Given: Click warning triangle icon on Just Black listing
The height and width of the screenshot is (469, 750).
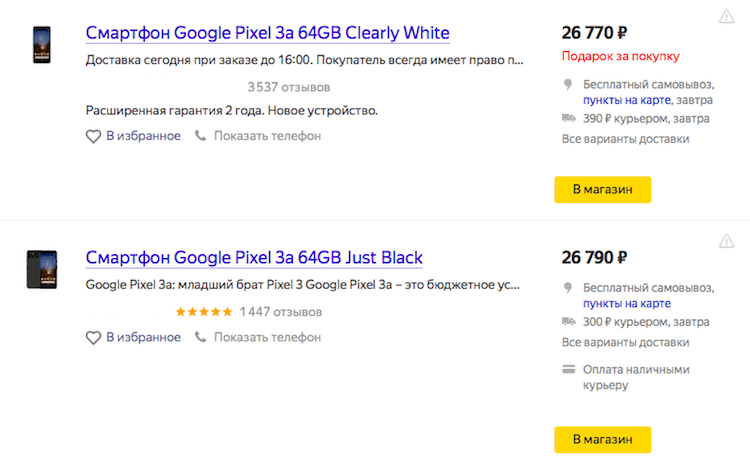Looking at the screenshot, I should [x=726, y=242].
